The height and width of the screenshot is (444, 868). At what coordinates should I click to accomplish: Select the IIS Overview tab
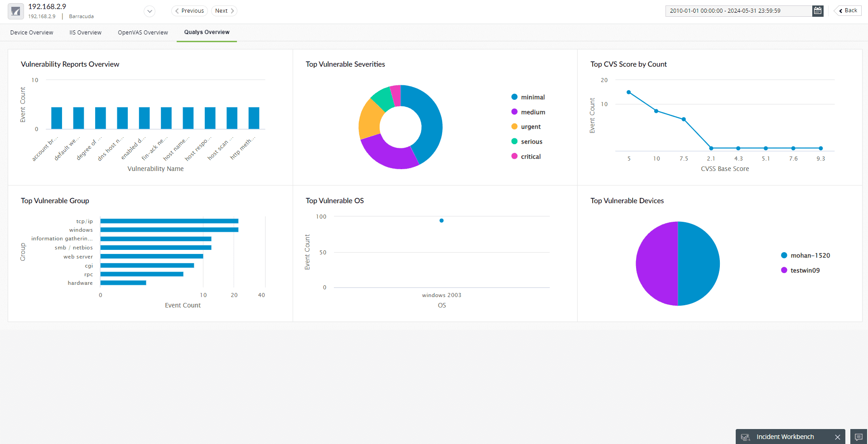(x=85, y=33)
